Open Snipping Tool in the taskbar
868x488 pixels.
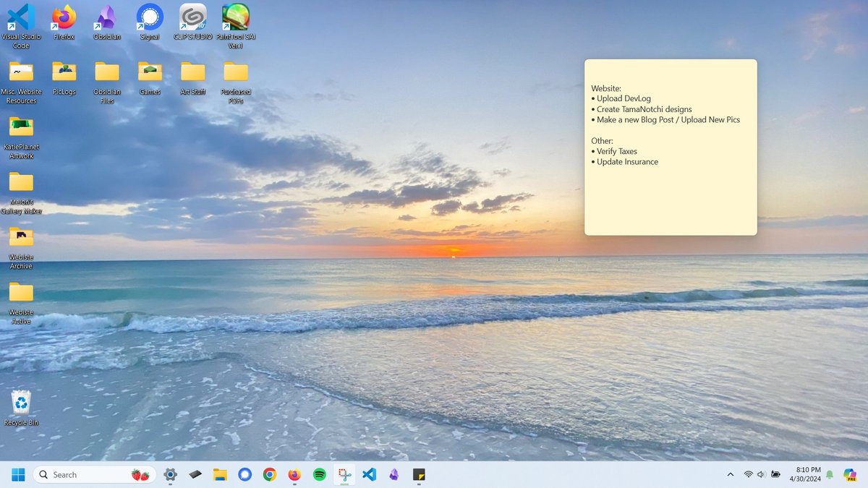pos(344,475)
